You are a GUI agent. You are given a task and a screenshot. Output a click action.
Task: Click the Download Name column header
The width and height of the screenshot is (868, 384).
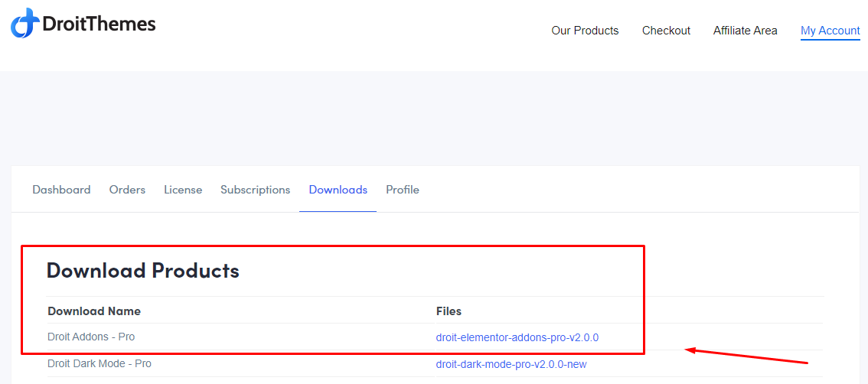pos(94,311)
